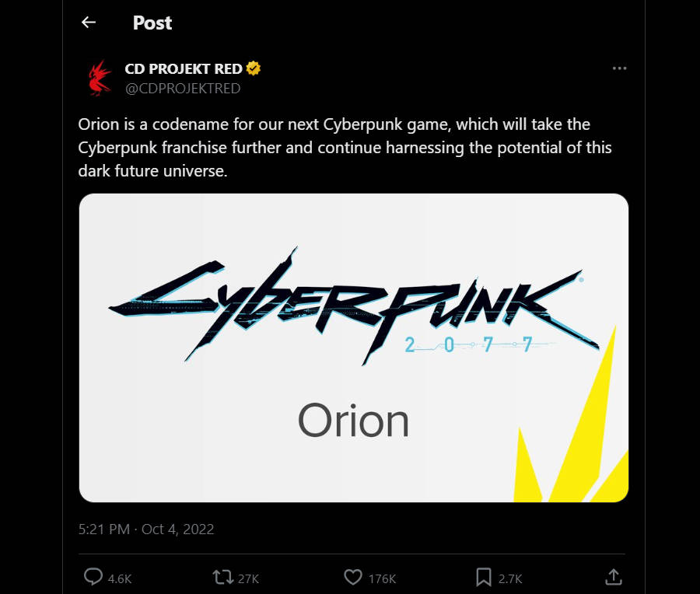The width and height of the screenshot is (700, 594).
Task: Click the CD PROJEKT RED display name
Action: coord(184,68)
